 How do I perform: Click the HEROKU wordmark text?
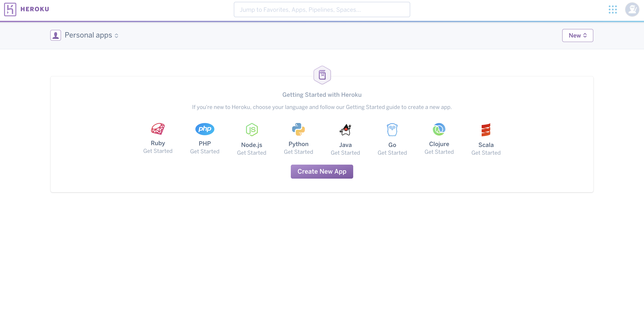35,9
